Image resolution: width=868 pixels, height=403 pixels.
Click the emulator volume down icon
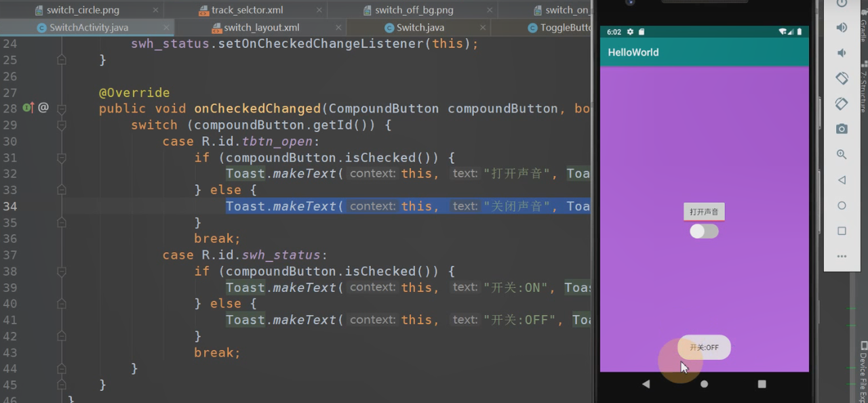click(842, 54)
